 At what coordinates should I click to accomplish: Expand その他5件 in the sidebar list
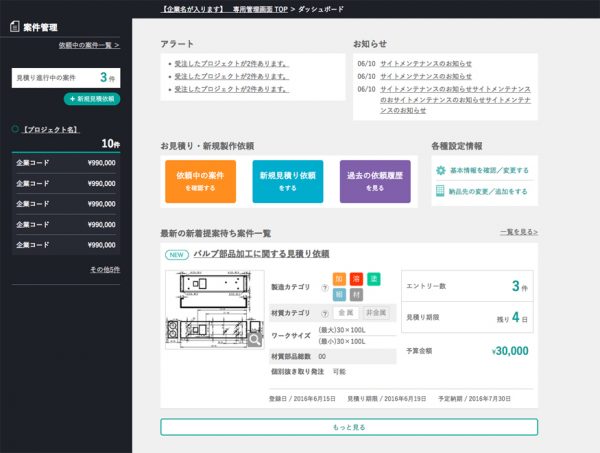[105, 270]
